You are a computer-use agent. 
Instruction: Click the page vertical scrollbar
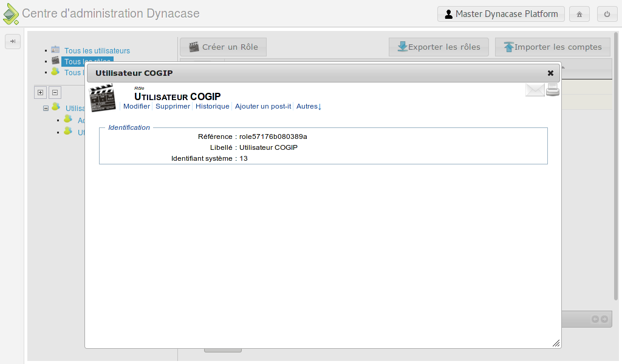[616, 166]
